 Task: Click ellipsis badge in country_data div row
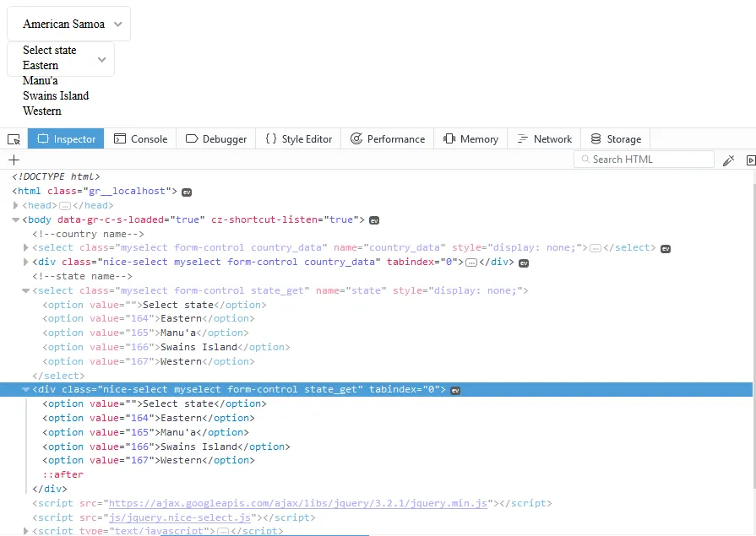pos(471,263)
